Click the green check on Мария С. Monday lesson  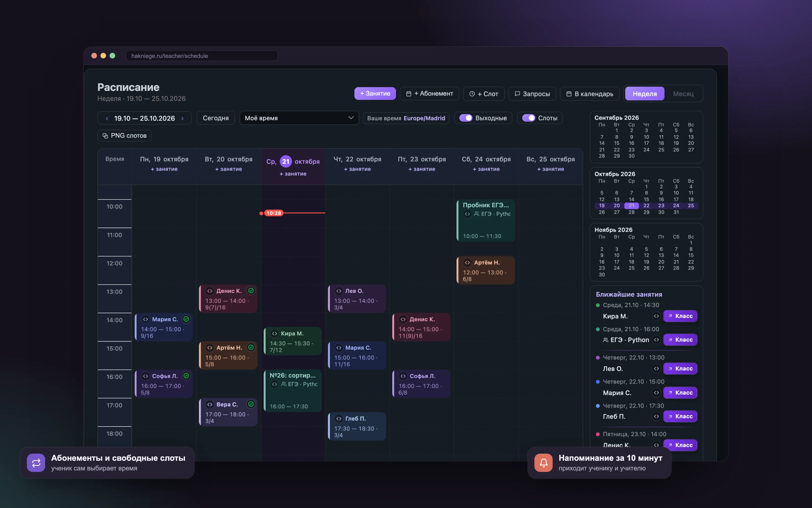(x=186, y=319)
